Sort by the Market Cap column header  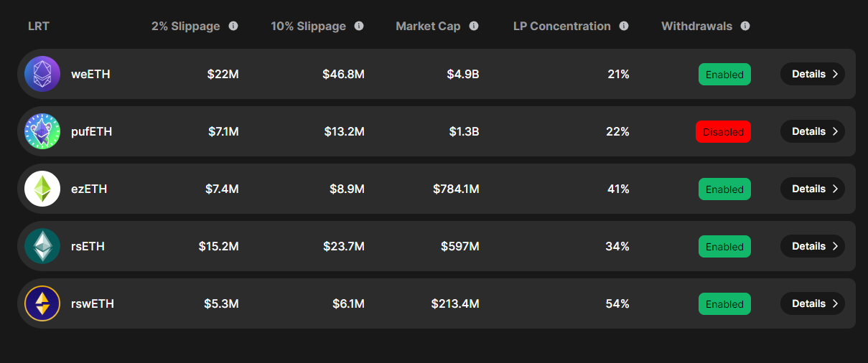(x=428, y=26)
